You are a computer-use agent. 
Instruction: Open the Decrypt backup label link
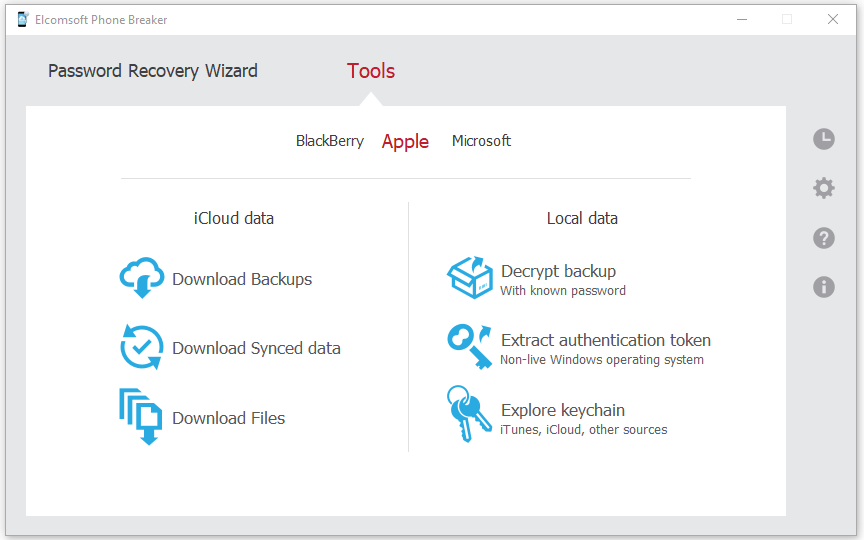(x=558, y=271)
